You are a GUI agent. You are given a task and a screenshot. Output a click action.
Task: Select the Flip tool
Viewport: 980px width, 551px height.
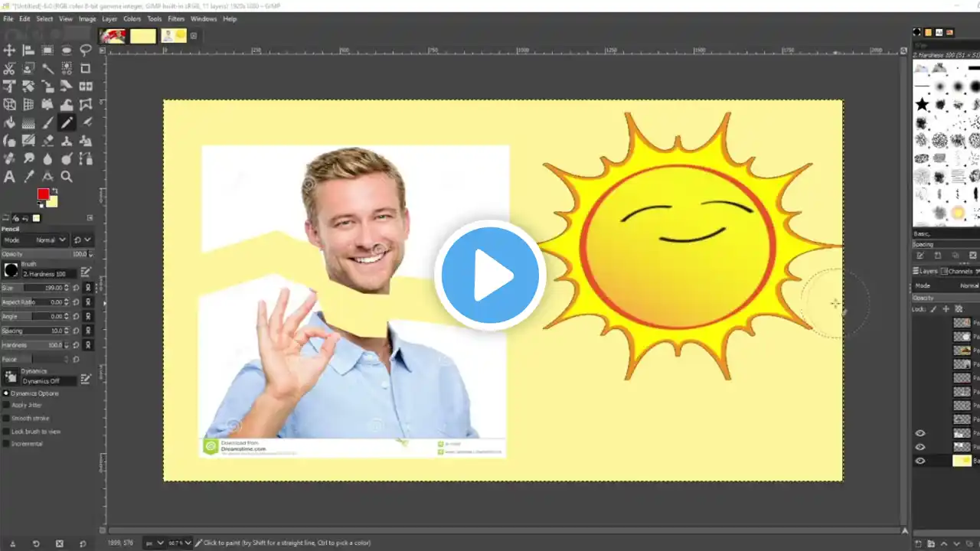tap(86, 86)
